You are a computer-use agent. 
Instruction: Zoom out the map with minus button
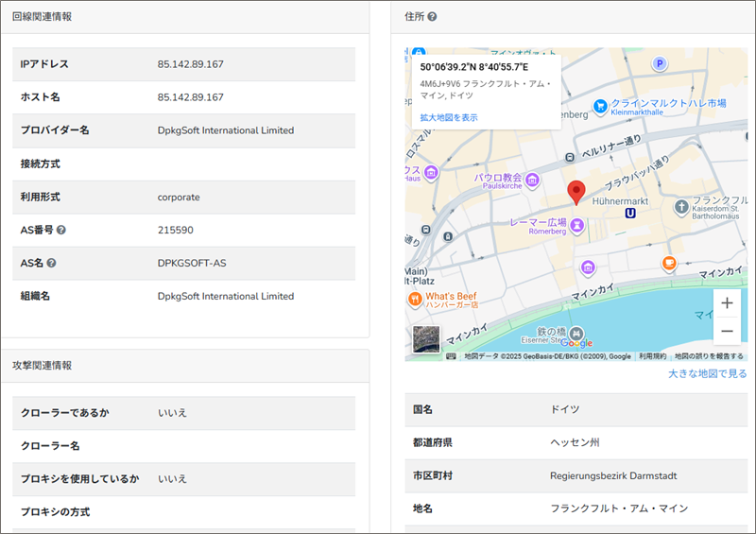tap(726, 332)
